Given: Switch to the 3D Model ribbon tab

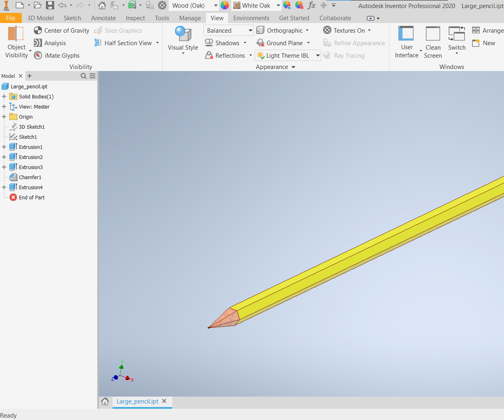Looking at the screenshot, I should click(40, 18).
